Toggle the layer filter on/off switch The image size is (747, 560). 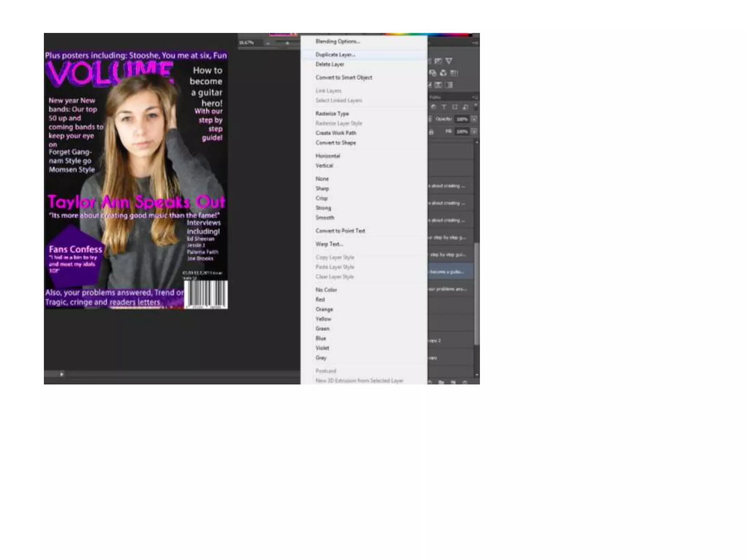coord(476,106)
